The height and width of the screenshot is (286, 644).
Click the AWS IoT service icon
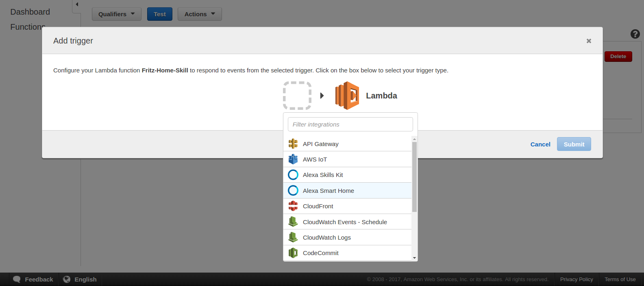coord(293,159)
